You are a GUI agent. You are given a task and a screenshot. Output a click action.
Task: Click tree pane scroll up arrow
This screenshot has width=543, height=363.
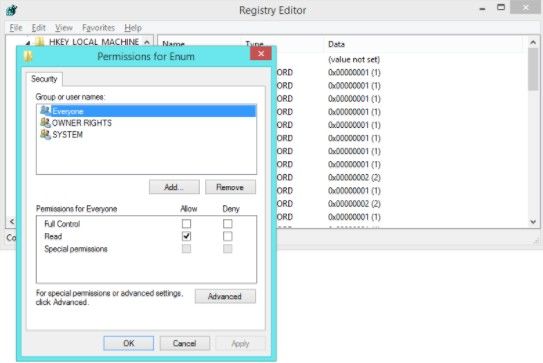click(x=147, y=42)
